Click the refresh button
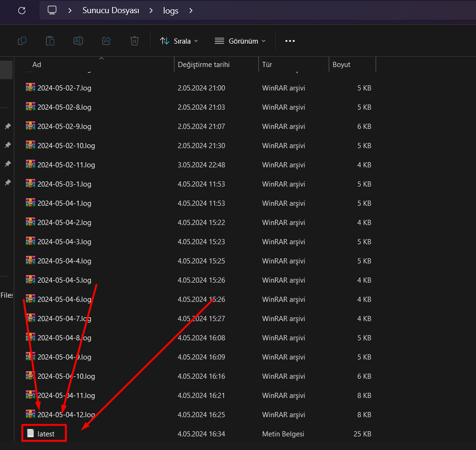The height and width of the screenshot is (450, 476). [x=22, y=11]
